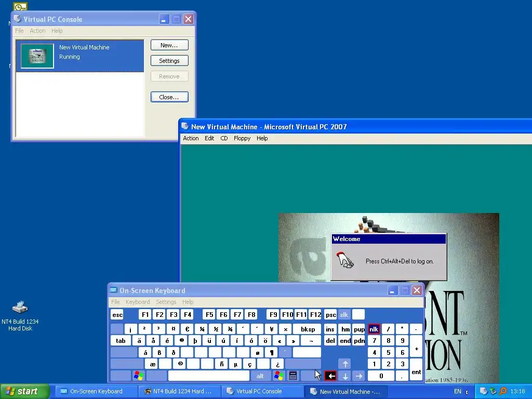This screenshot has height=399, width=532.
Task: Toggle the nlk num lock key
Action: tap(374, 329)
